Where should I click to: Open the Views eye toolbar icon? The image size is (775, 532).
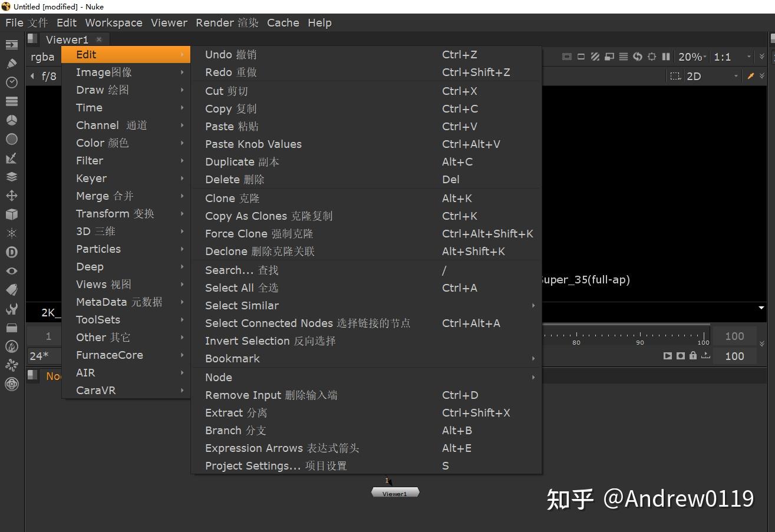11,271
